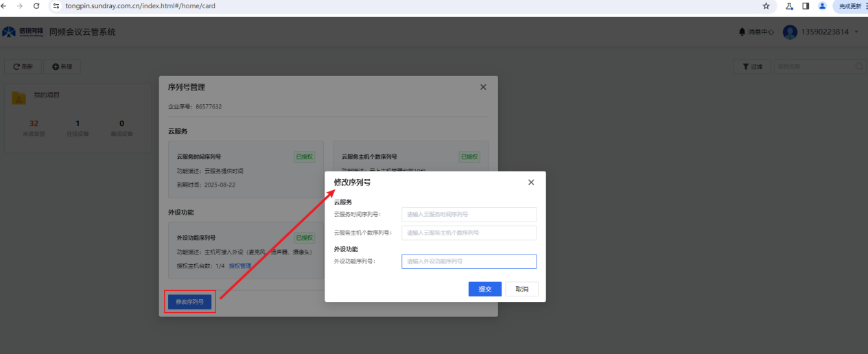Click the 消息中心 bell icon
The height and width of the screenshot is (354, 868).
click(x=742, y=32)
